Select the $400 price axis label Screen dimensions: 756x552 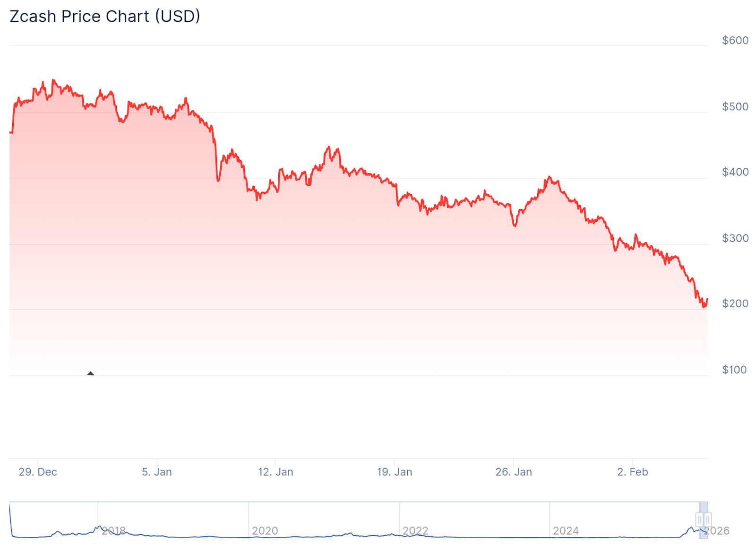[x=735, y=172]
